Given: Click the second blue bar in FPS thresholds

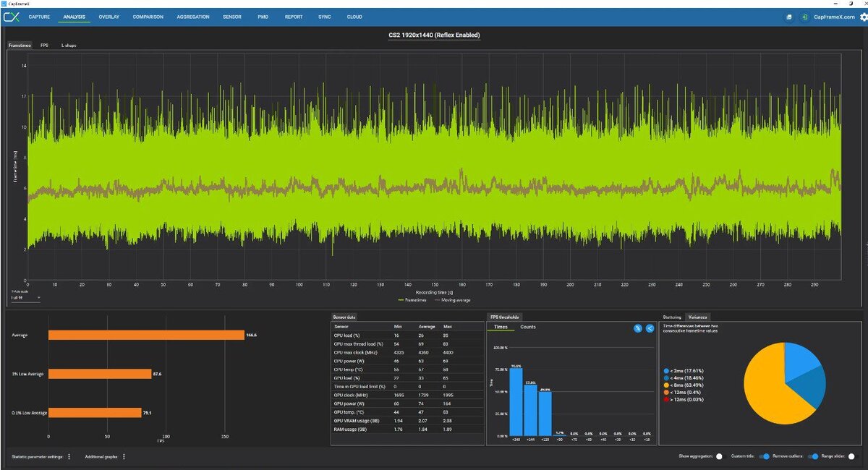Looking at the screenshot, I should pyautogui.click(x=530, y=411).
